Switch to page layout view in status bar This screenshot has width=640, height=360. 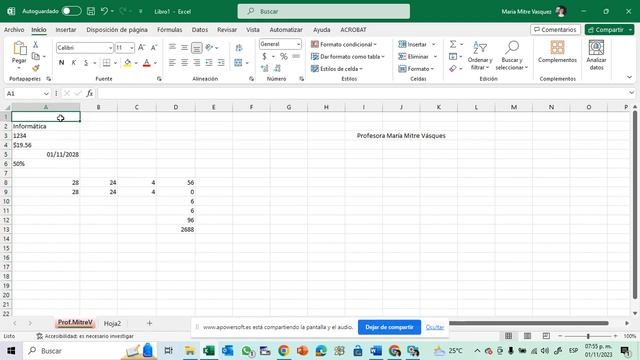click(x=527, y=336)
